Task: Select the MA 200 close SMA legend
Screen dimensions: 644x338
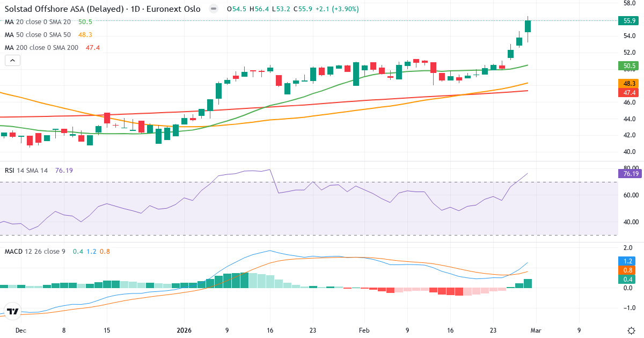Action: (x=41, y=48)
